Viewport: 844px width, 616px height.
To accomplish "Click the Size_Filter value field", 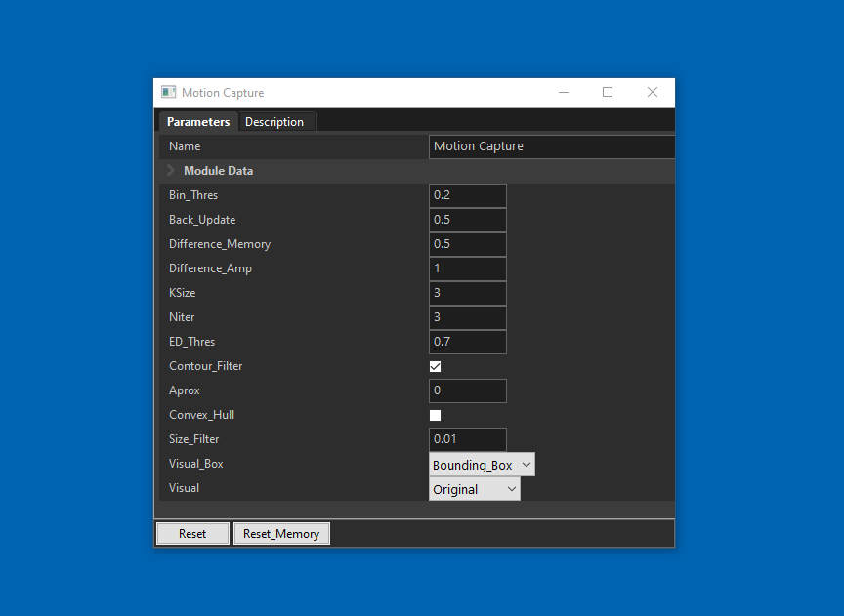I will click(x=467, y=439).
